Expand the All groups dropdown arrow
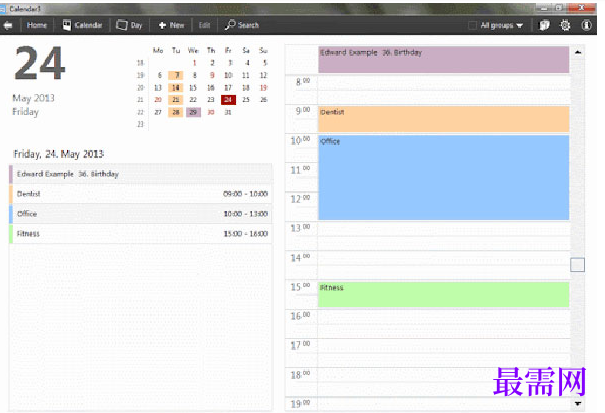Viewport: 605px width, 413px height. (x=519, y=25)
